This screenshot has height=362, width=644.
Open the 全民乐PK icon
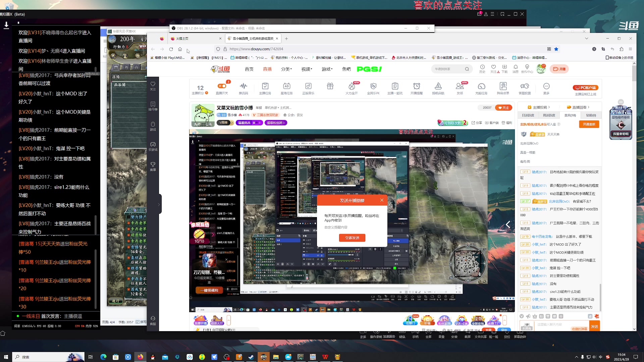tap(373, 86)
